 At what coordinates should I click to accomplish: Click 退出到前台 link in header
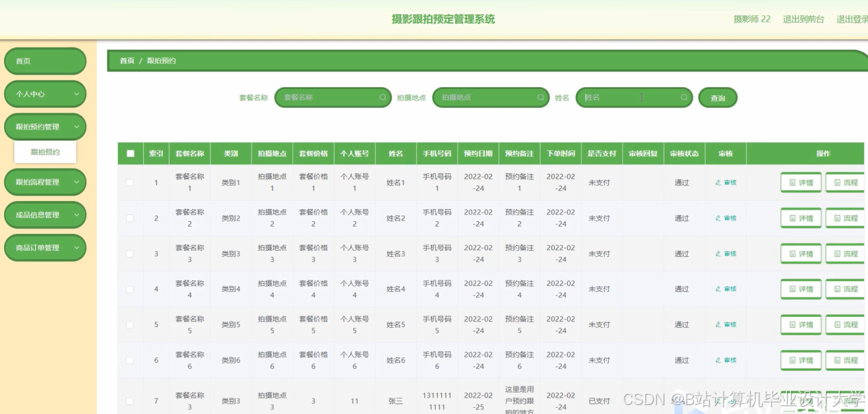[804, 19]
